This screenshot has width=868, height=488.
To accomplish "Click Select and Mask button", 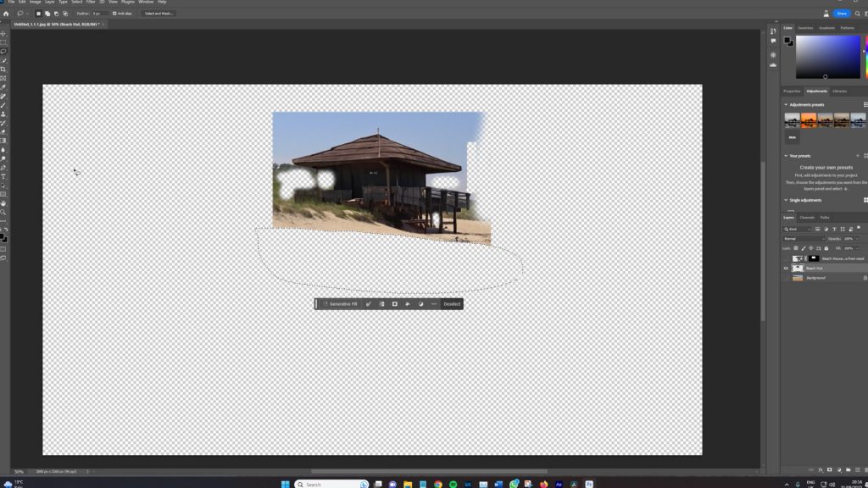I will (159, 14).
